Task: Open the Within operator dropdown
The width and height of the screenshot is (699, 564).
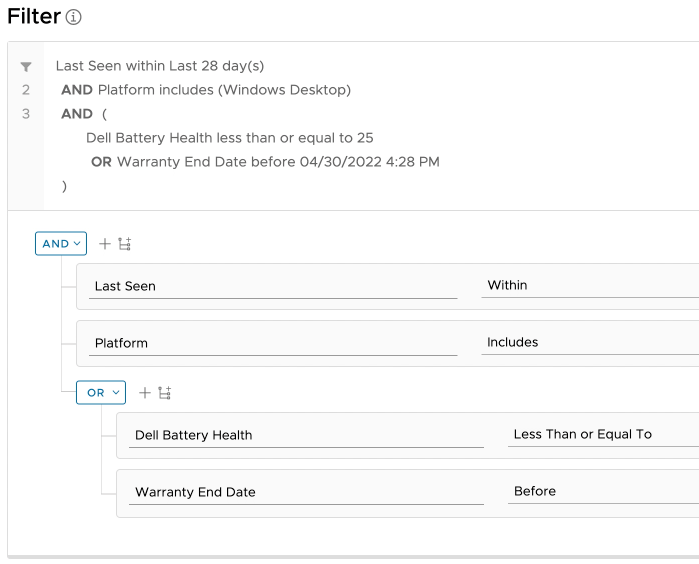Action: coord(590,286)
